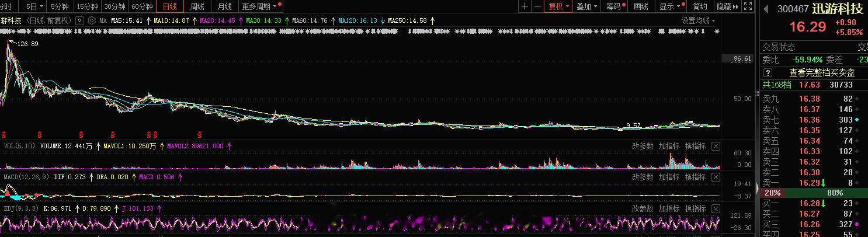Open the 叠加 dropdown
This screenshot has height=237, width=868.
(x=587, y=6)
